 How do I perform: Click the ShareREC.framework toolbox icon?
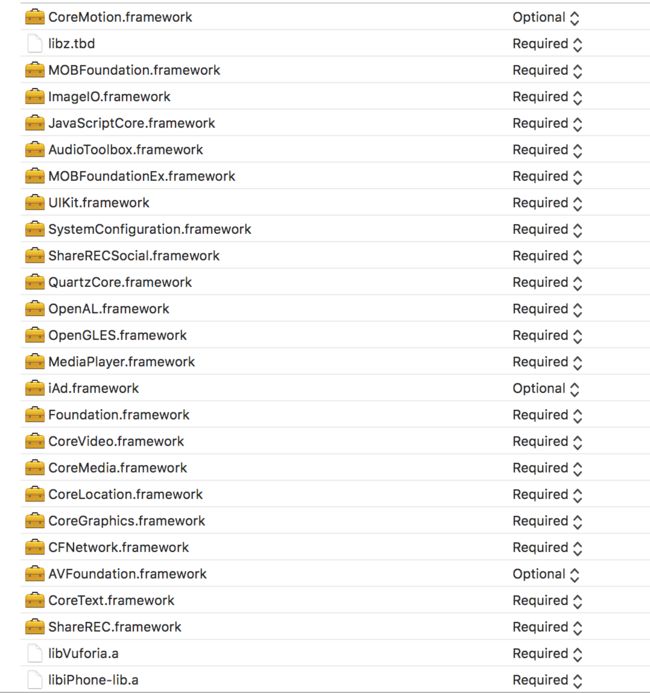35,627
